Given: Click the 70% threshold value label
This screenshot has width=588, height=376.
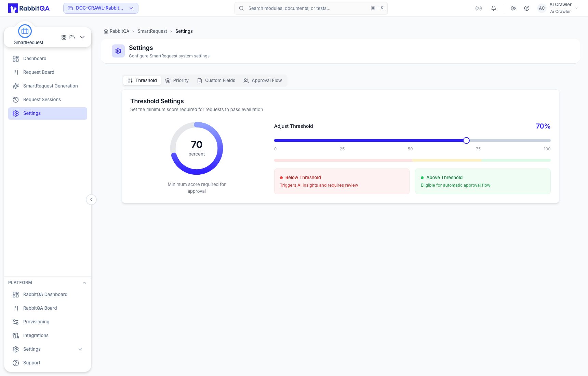Looking at the screenshot, I should 543,126.
